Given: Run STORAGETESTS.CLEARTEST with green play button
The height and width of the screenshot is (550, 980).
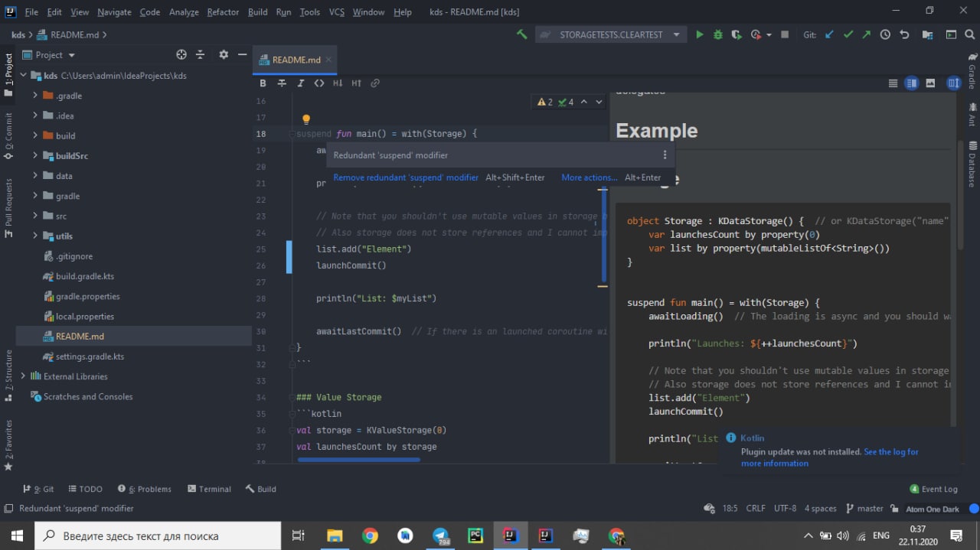Looking at the screenshot, I should click(x=699, y=34).
